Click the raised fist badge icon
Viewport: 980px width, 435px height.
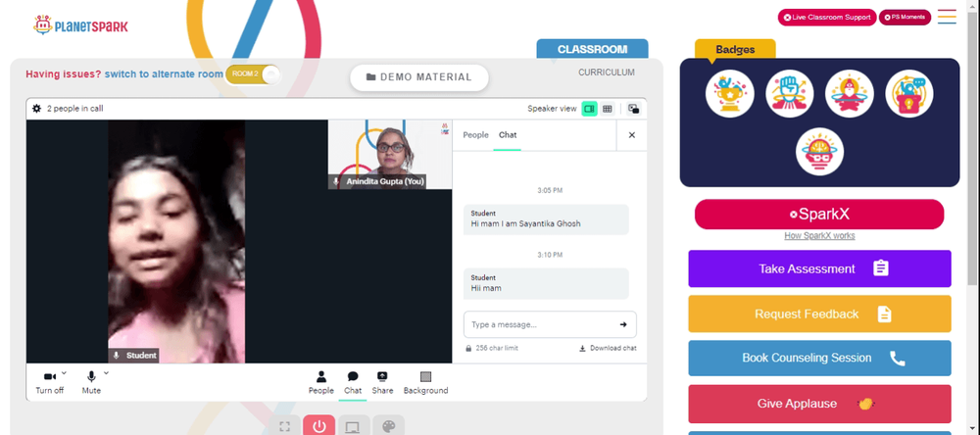coord(789,94)
